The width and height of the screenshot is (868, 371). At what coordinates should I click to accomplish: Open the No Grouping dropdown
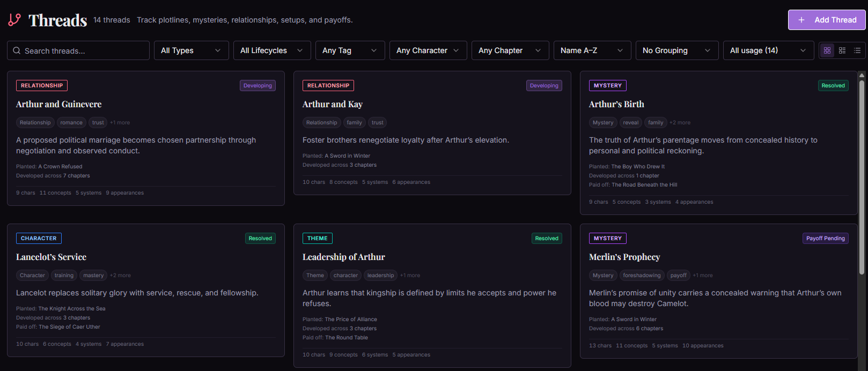pos(677,50)
